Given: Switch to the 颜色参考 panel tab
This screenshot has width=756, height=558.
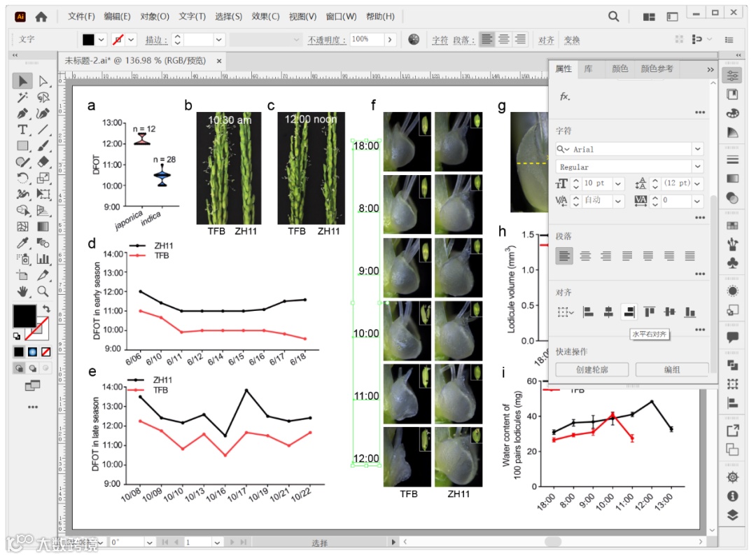Looking at the screenshot, I should coord(657,69).
